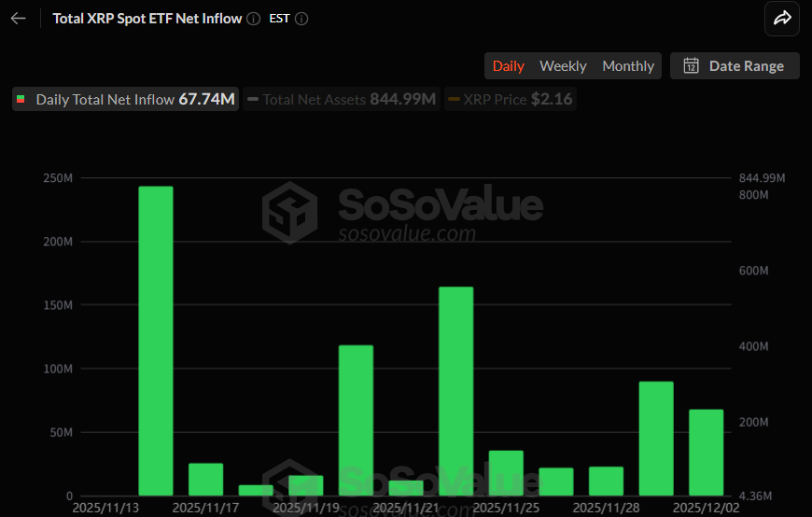
Task: Click the tallest bar on 2025/11/13
Action: coord(156,341)
